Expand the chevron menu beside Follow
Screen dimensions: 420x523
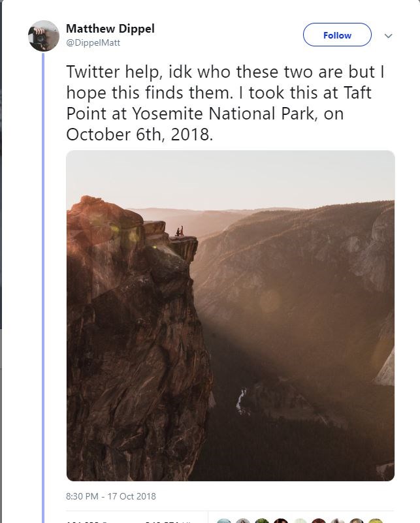click(x=389, y=36)
